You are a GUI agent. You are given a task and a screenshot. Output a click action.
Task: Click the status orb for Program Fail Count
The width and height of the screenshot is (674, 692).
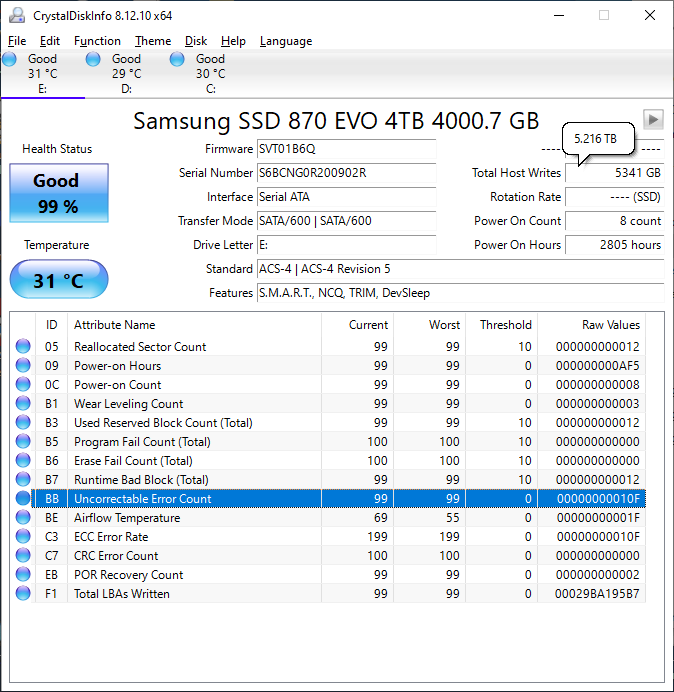23,441
